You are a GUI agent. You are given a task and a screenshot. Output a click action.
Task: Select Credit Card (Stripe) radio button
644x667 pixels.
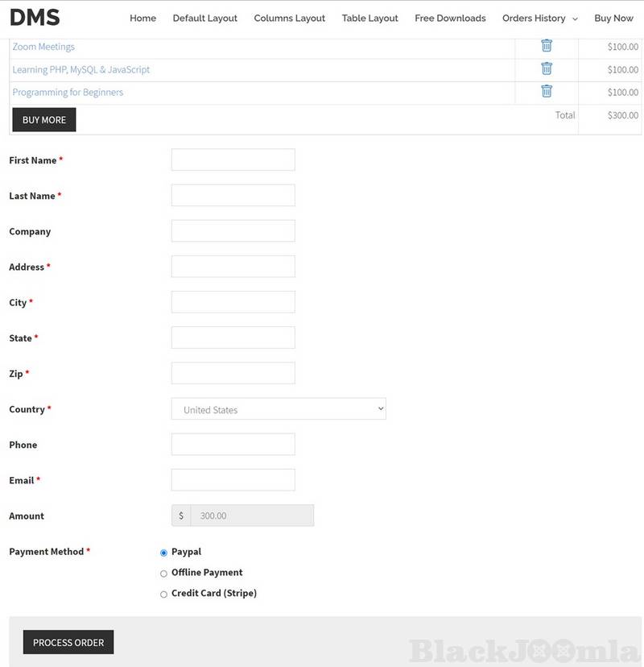pyautogui.click(x=164, y=594)
